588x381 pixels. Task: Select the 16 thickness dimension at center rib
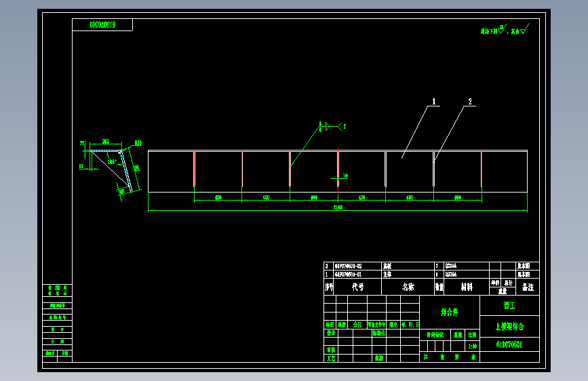click(345, 176)
